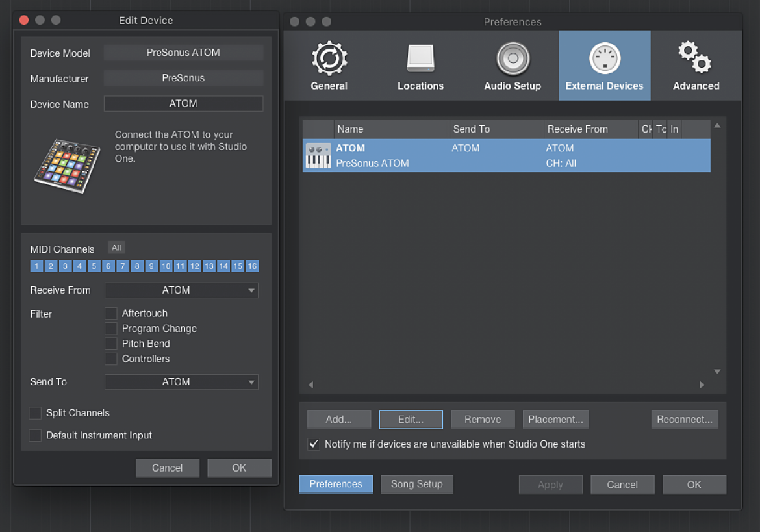
Task: Uncheck Notify me if devices are unavailable
Action: 314,444
